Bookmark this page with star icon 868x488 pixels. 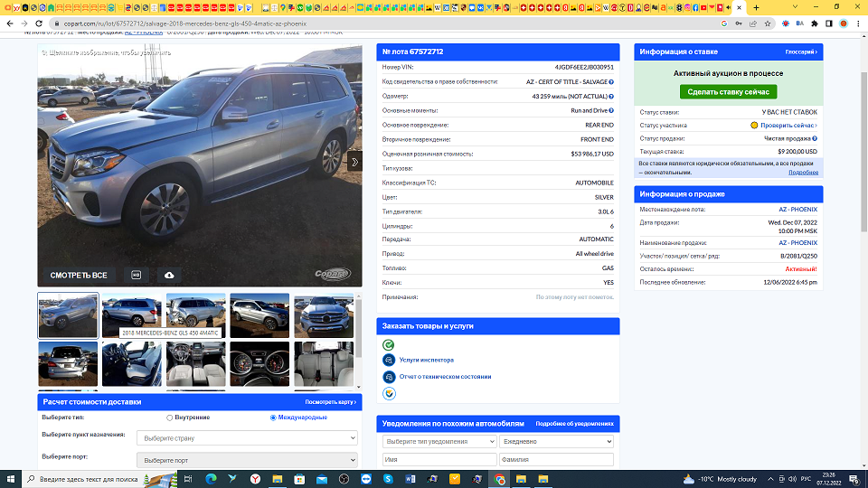pos(768,23)
